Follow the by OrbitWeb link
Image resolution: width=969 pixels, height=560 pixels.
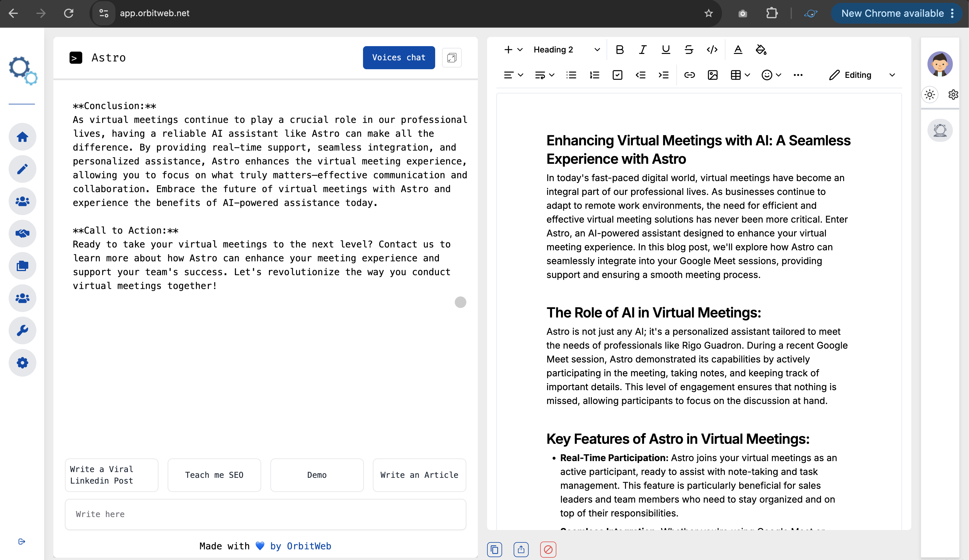[x=300, y=546]
